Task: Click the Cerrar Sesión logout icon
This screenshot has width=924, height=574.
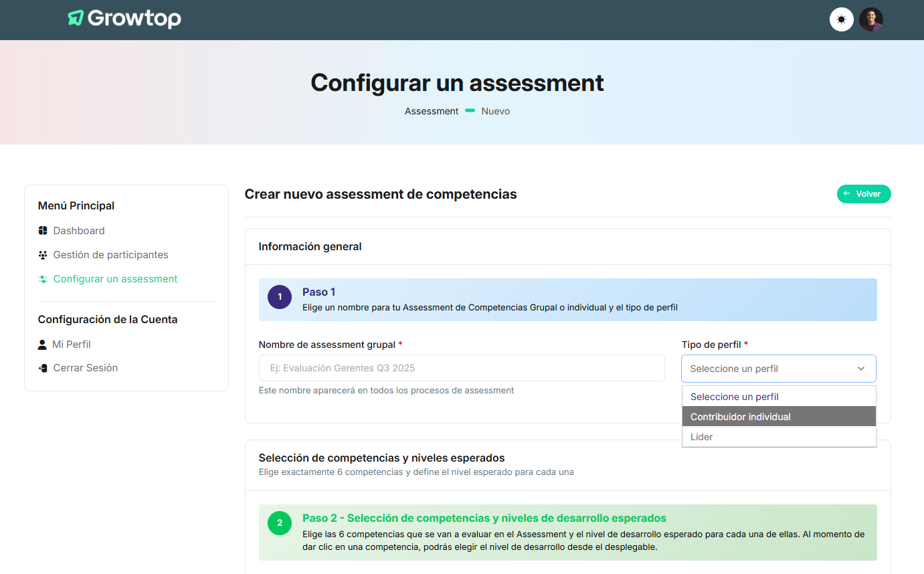Action: tap(43, 368)
